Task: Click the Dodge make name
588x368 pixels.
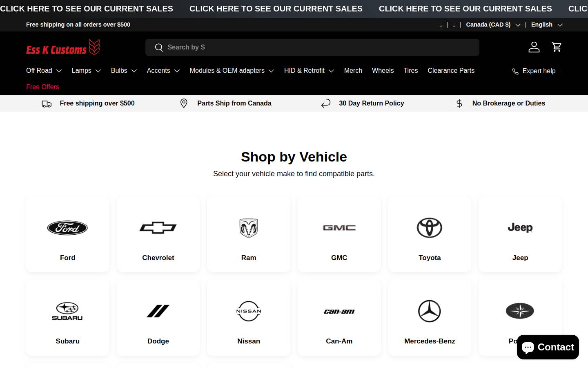Action: coord(158,341)
